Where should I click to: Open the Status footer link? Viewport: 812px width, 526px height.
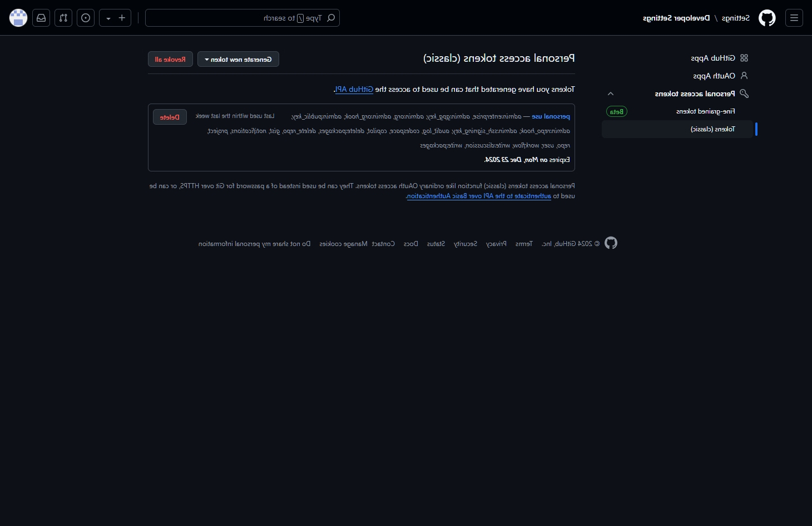(436, 244)
